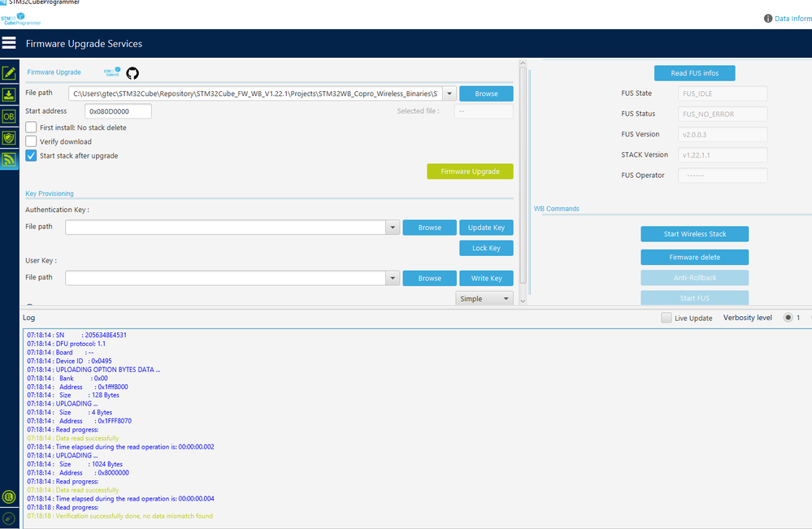Click Read FUS infos button
Screen dimensions: 812x529
click(694, 73)
